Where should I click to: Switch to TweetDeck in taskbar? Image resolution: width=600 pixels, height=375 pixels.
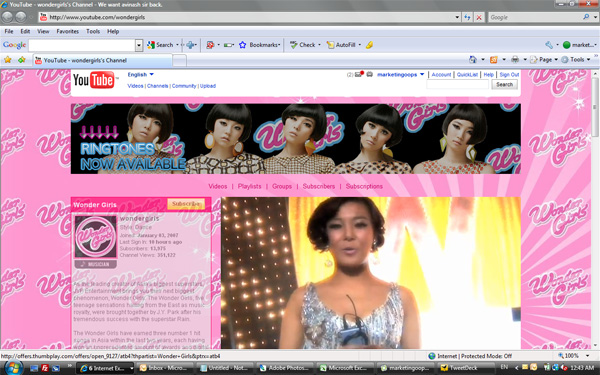466,368
